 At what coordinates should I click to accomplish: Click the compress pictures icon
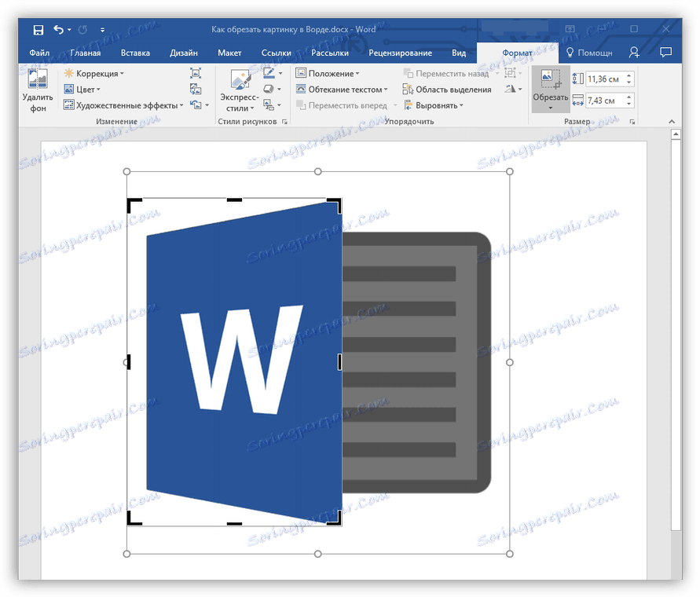[196, 73]
